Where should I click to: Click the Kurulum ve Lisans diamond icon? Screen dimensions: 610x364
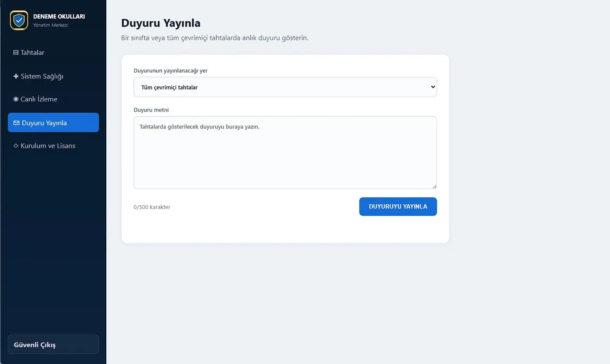pos(16,146)
